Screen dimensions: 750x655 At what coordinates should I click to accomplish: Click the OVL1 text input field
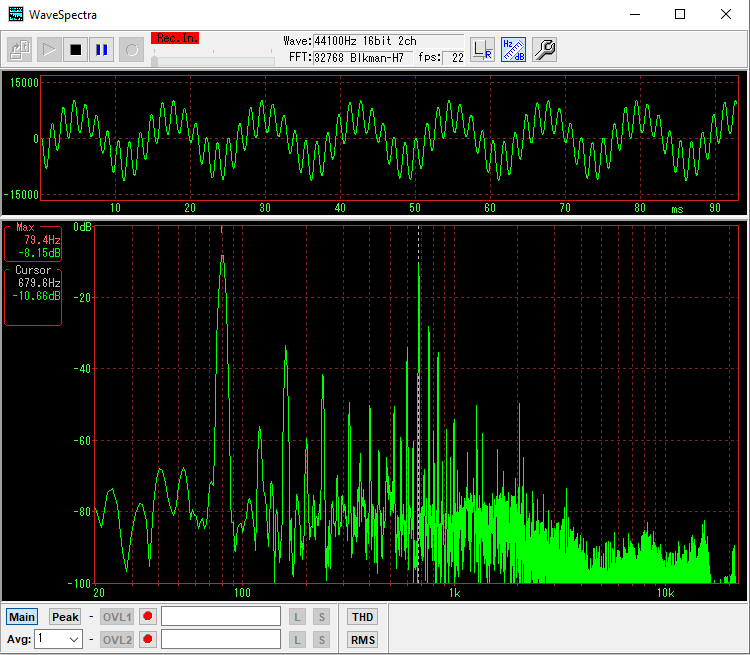click(221, 616)
